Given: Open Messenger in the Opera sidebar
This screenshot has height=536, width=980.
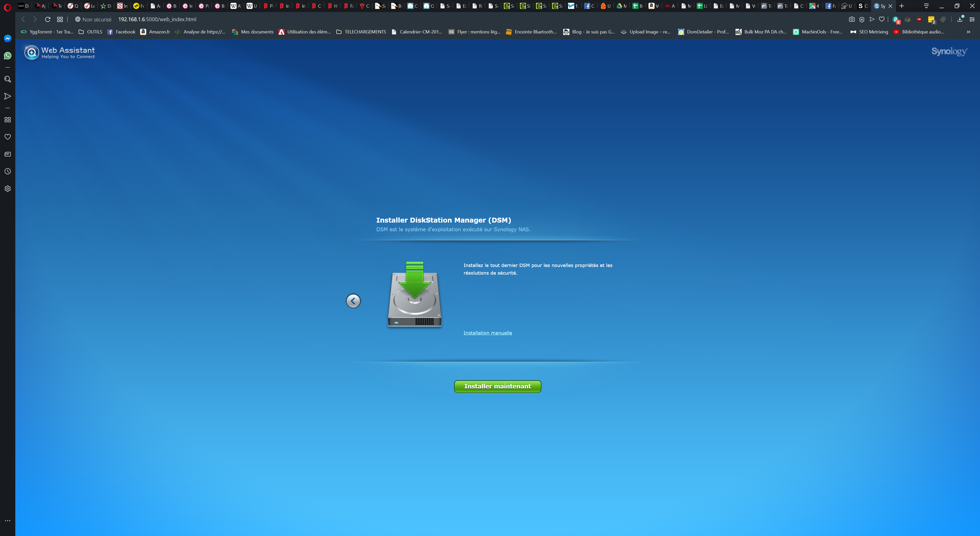Looking at the screenshot, I should pyautogui.click(x=8, y=39).
